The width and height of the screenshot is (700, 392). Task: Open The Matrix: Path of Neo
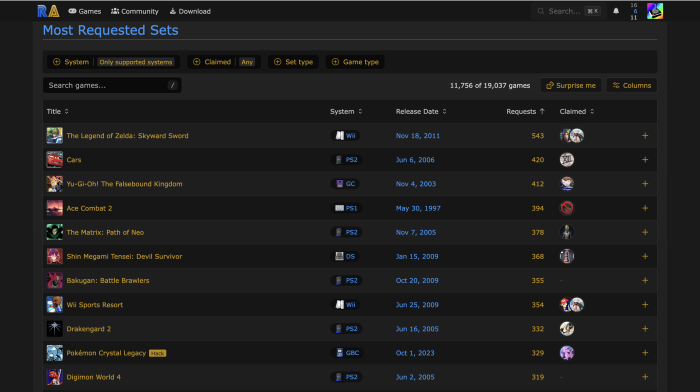click(x=105, y=233)
